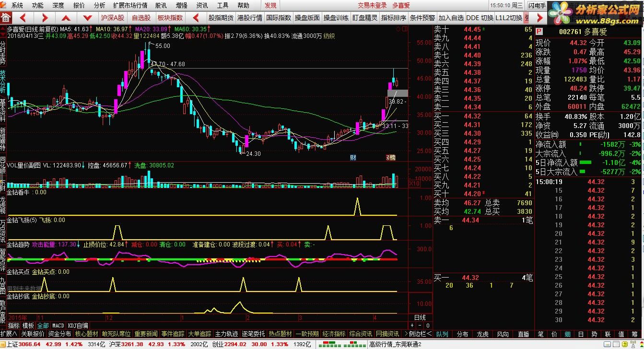Image resolution: width=644 pixels, height=349 pixels.
Task: Click 加入自选 button
Action: point(451,18)
